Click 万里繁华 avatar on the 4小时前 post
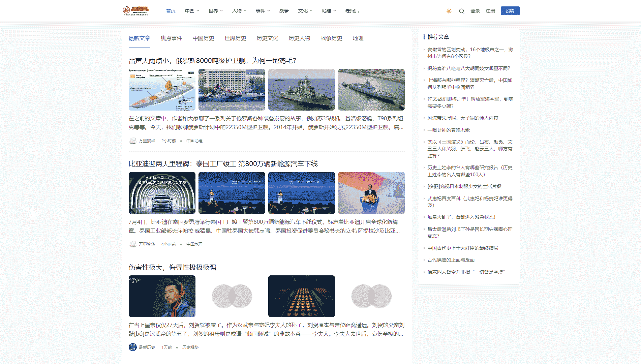 (x=133, y=244)
